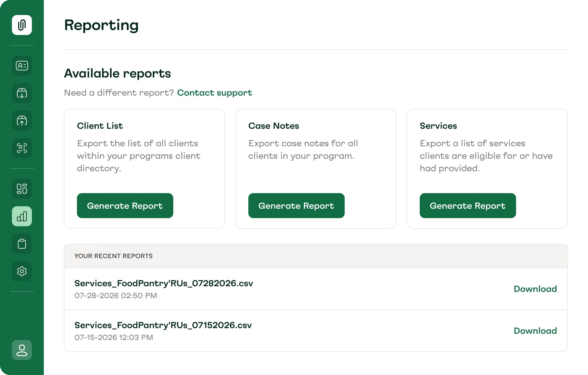Open the dashboard grid sidebar icon
This screenshot has height=375, width=588.
(22, 189)
